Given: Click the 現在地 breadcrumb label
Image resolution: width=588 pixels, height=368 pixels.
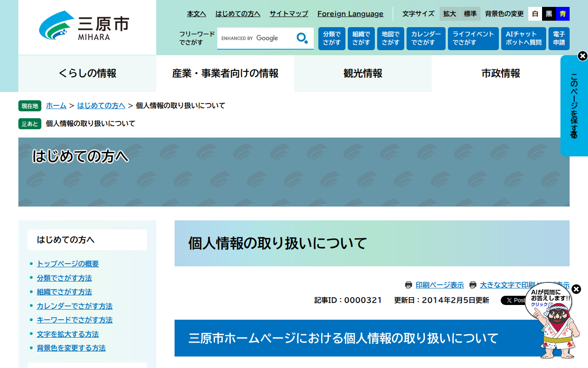Looking at the screenshot, I should click(x=30, y=106).
